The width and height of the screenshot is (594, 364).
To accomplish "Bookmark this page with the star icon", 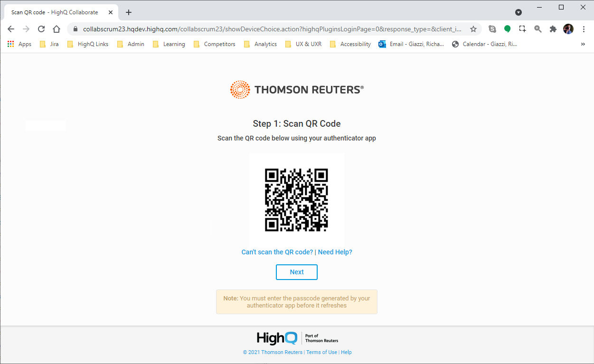I will [x=473, y=29].
